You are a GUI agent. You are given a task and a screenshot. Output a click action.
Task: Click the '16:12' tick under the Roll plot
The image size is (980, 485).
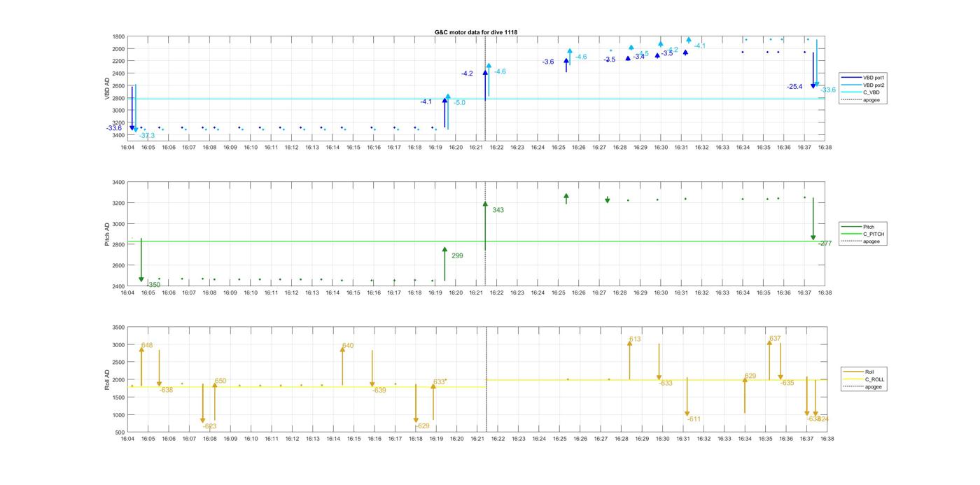click(x=292, y=439)
